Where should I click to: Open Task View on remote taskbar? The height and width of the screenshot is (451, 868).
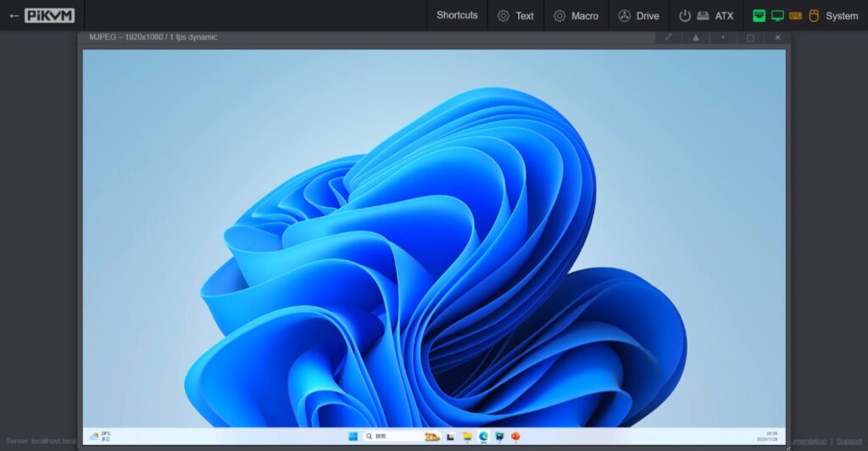[x=451, y=436]
